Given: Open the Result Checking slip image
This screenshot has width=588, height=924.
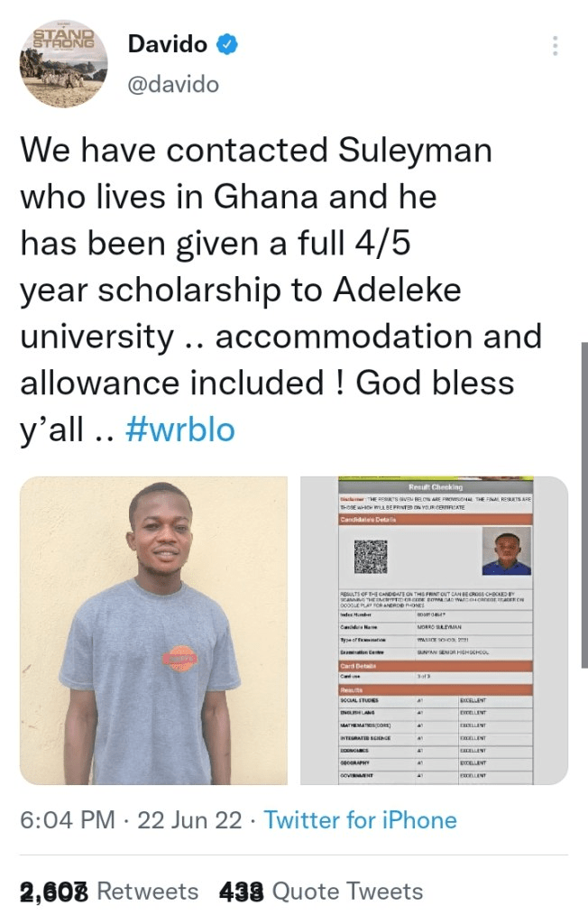Looking at the screenshot, I should click(x=434, y=630).
